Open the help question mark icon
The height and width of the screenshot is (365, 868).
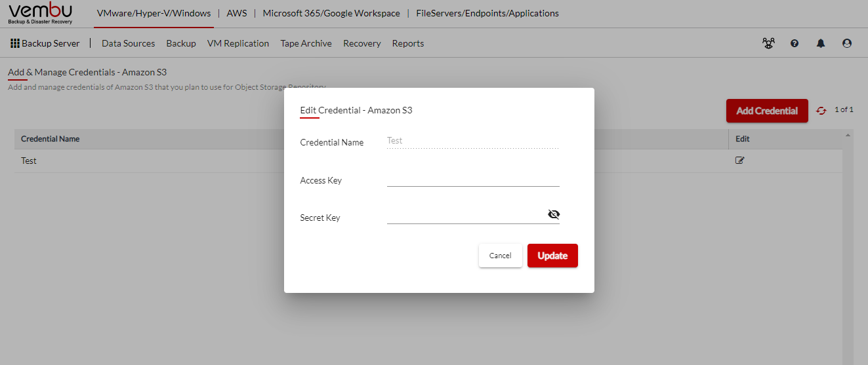pos(795,43)
